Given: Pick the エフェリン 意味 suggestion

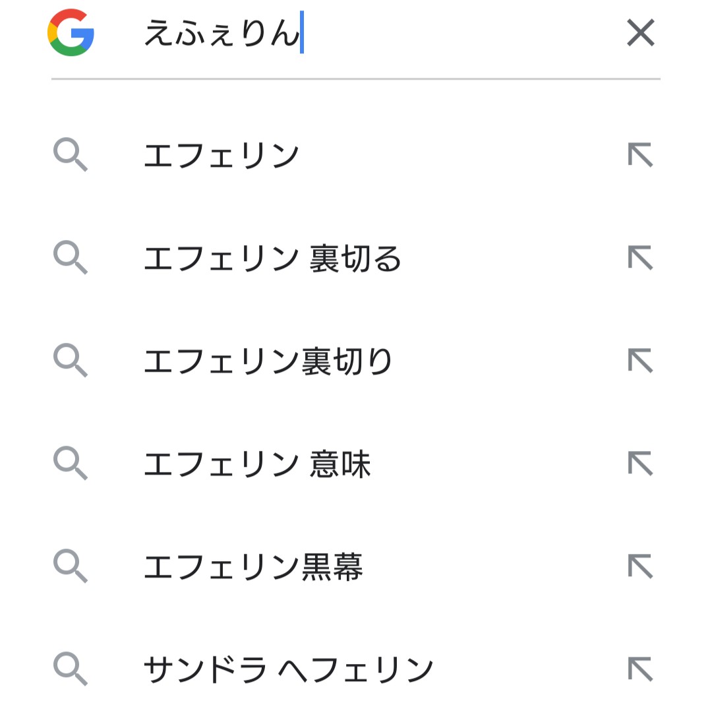Looking at the screenshot, I should pos(257,464).
